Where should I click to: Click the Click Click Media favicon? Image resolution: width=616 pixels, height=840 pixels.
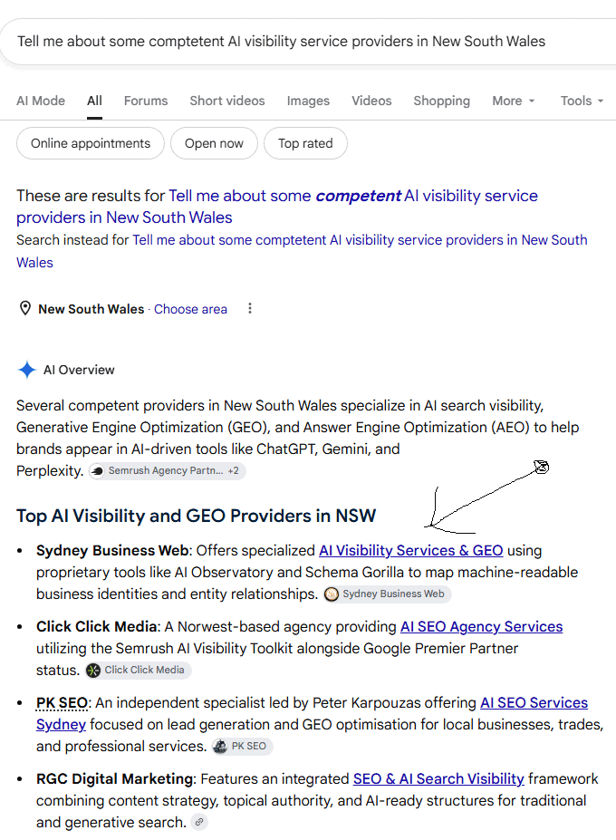(x=93, y=671)
